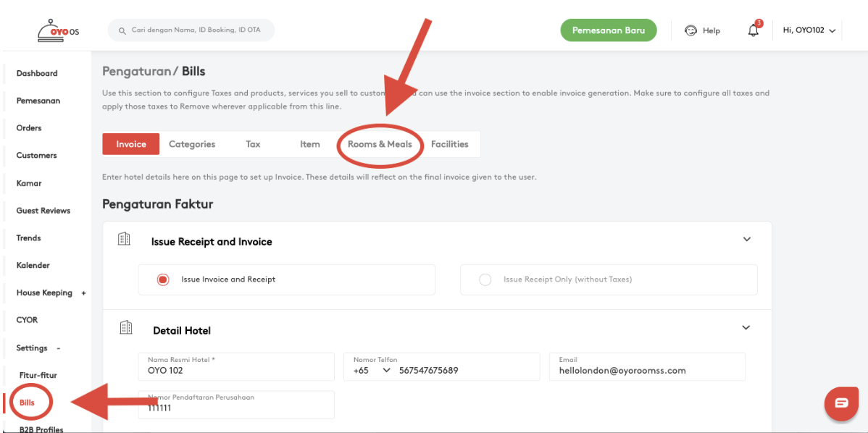
Task: Expand House Keeping submenu
Action: [83, 293]
